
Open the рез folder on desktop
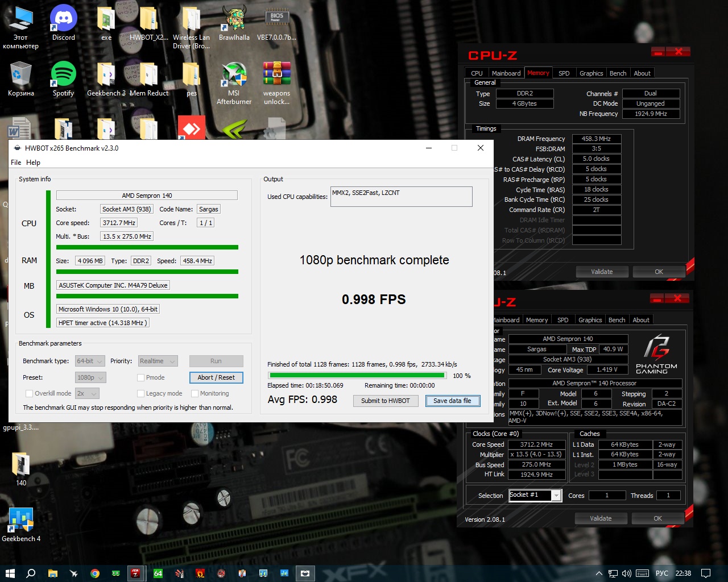click(191, 79)
